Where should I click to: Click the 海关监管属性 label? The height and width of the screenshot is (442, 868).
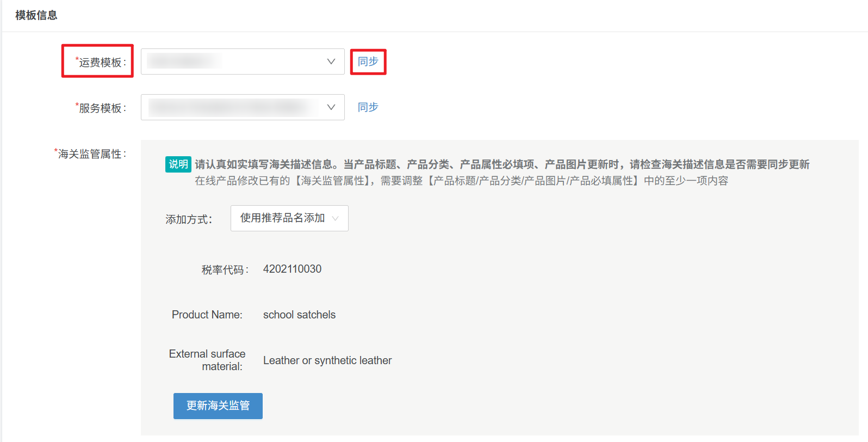pyautogui.click(x=91, y=154)
